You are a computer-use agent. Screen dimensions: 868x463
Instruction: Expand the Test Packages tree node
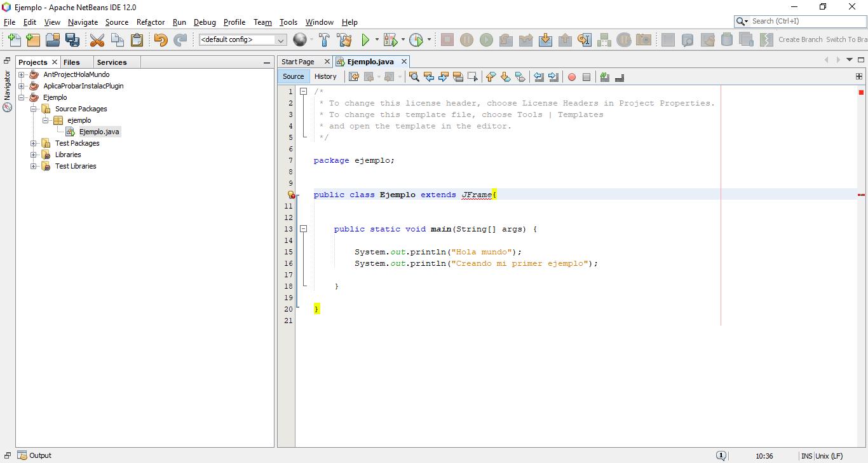(x=34, y=143)
